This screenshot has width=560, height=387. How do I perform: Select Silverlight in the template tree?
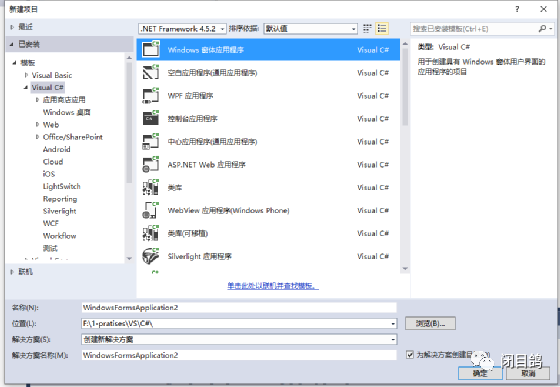click(59, 211)
